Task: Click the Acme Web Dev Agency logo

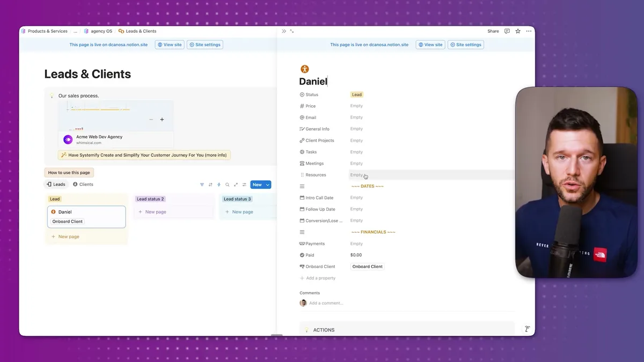Action: pyautogui.click(x=68, y=139)
